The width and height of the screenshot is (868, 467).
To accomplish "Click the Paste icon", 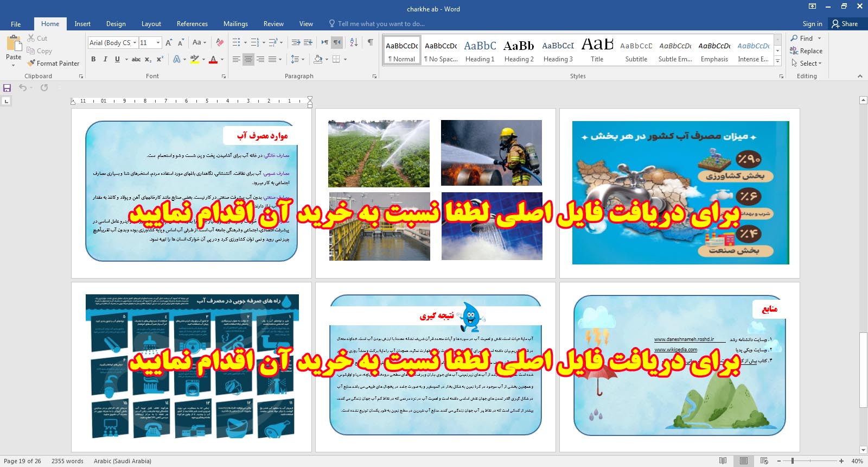I will 14,43.
